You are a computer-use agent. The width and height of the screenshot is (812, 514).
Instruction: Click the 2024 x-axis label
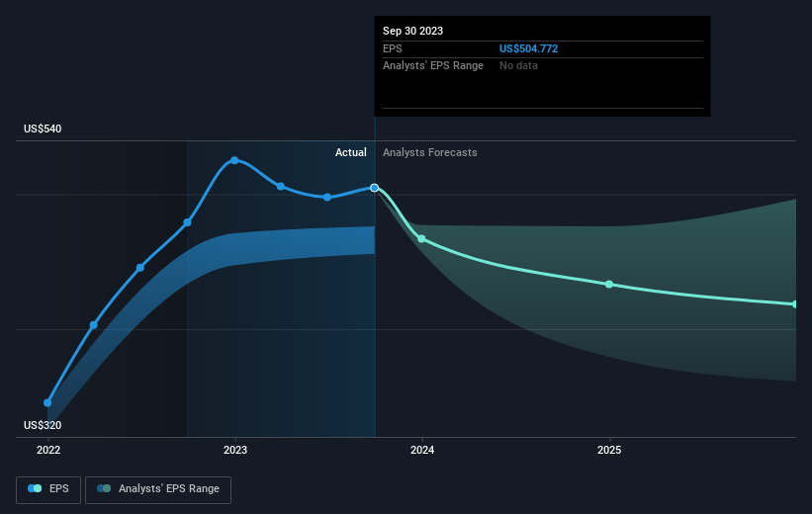[422, 450]
